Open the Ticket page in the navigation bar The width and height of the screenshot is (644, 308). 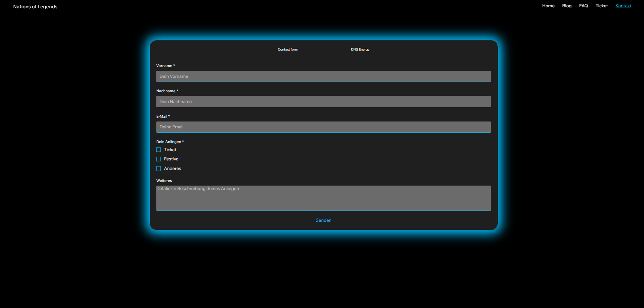coord(602,6)
